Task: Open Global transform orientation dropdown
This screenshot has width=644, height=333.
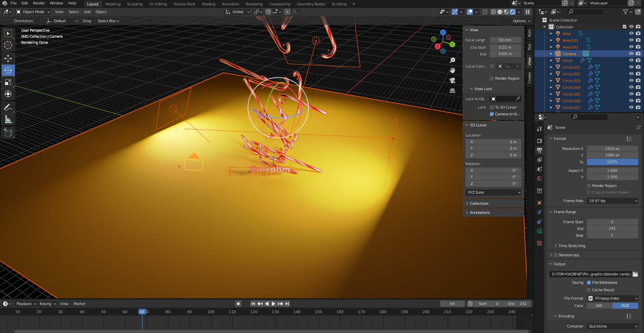Action: [238, 12]
